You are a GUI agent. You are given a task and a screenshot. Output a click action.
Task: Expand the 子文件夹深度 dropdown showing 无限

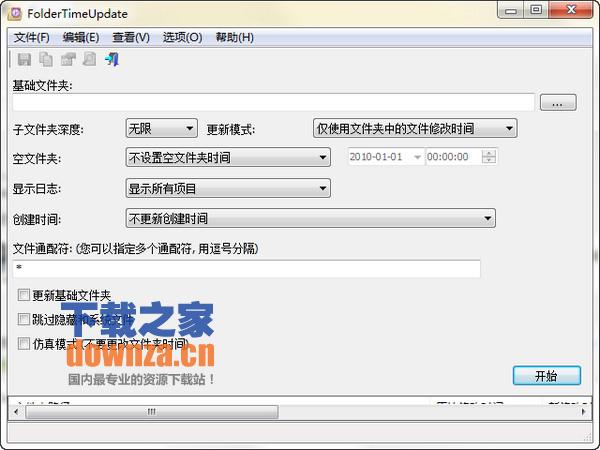coord(161,128)
